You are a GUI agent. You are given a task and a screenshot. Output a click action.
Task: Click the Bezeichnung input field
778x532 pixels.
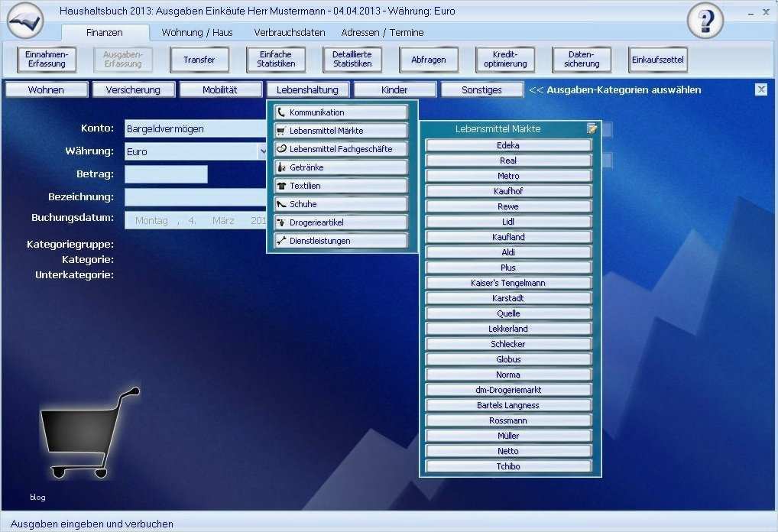click(196, 197)
